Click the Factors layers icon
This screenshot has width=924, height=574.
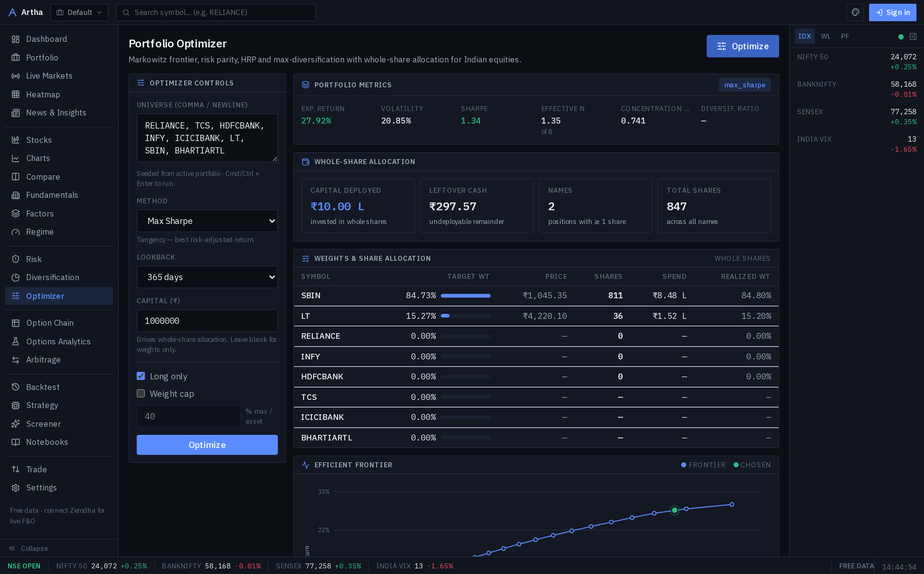(16, 214)
